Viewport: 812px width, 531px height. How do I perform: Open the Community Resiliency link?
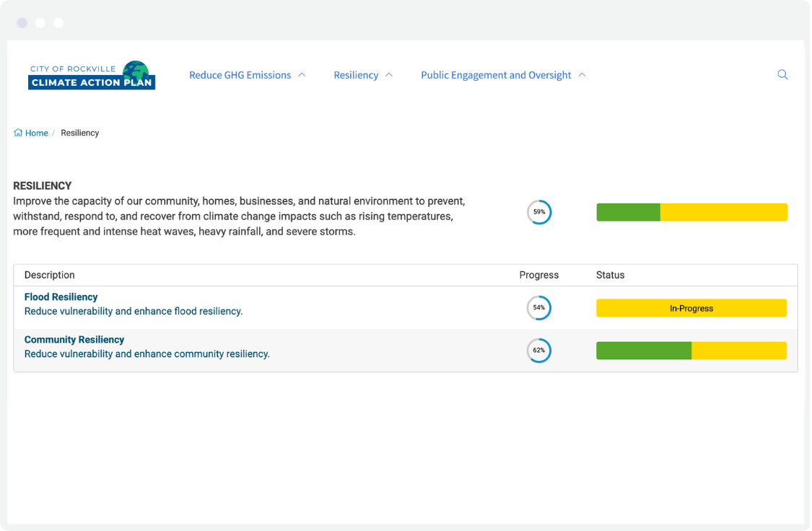(x=74, y=339)
